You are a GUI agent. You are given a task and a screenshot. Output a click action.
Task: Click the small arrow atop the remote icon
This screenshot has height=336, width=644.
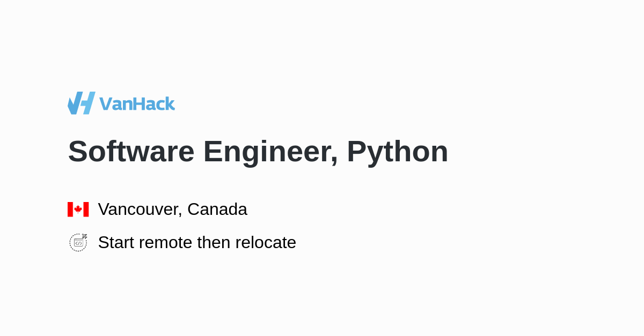tap(84, 236)
